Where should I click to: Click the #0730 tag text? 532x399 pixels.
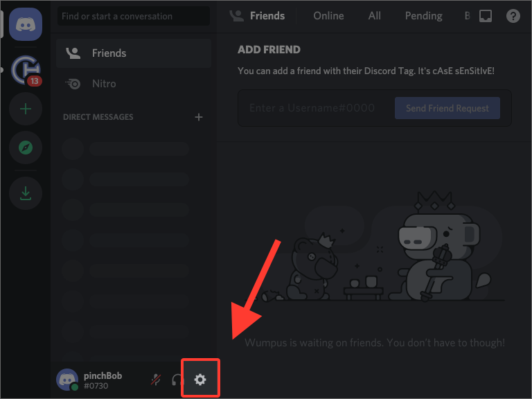pos(96,386)
